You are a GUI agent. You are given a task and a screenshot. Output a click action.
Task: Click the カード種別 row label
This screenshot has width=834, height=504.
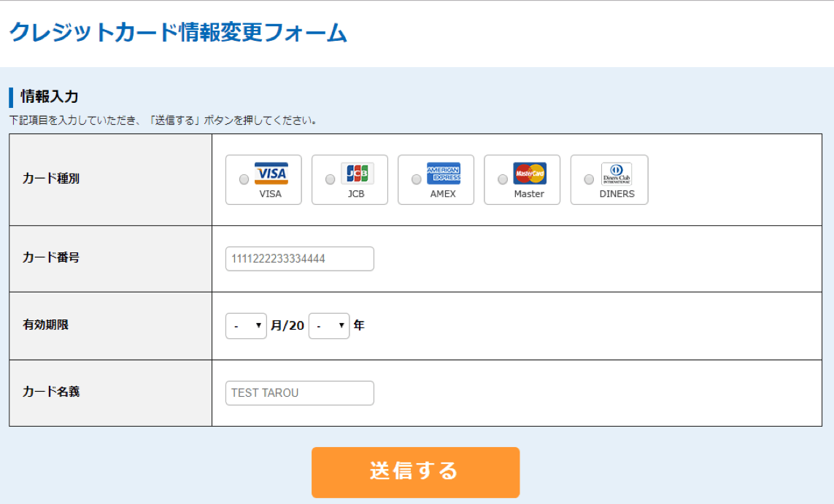point(51,179)
